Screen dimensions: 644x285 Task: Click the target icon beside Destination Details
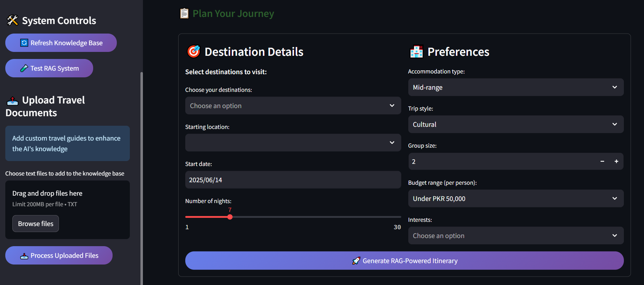(193, 52)
